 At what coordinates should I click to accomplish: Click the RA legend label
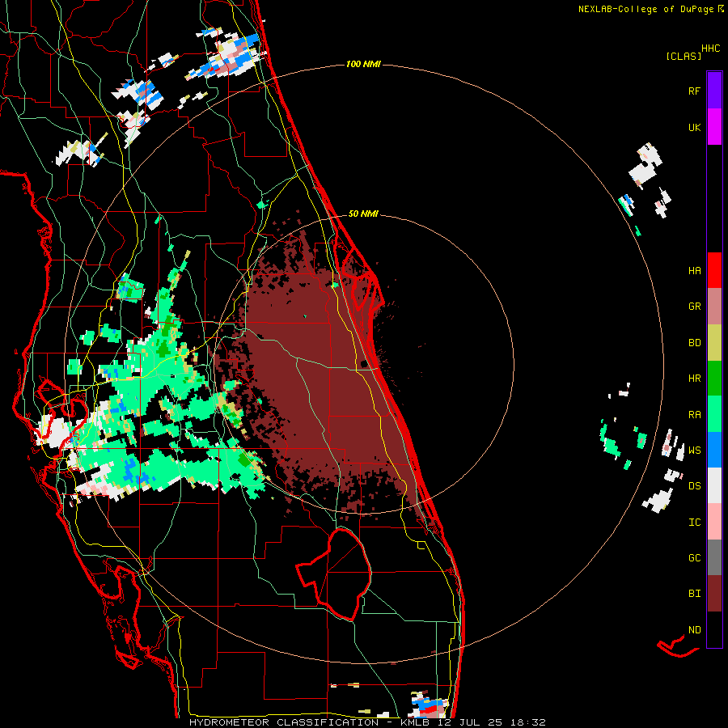pyautogui.click(x=694, y=415)
